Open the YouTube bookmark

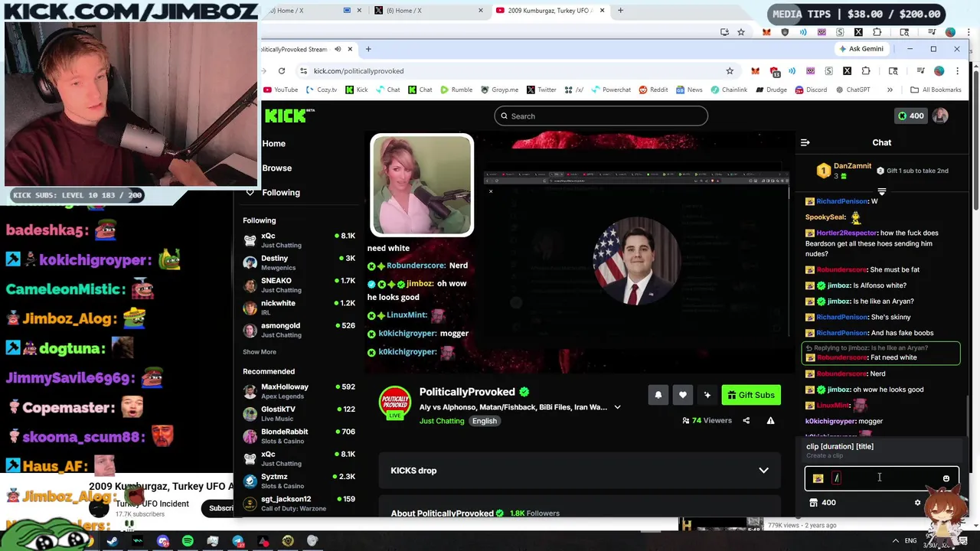tap(281, 90)
